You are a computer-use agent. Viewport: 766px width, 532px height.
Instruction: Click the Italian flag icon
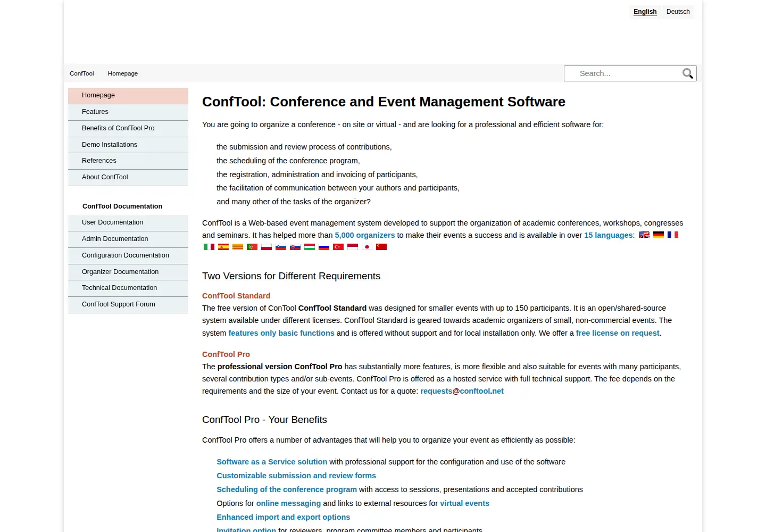(x=209, y=247)
